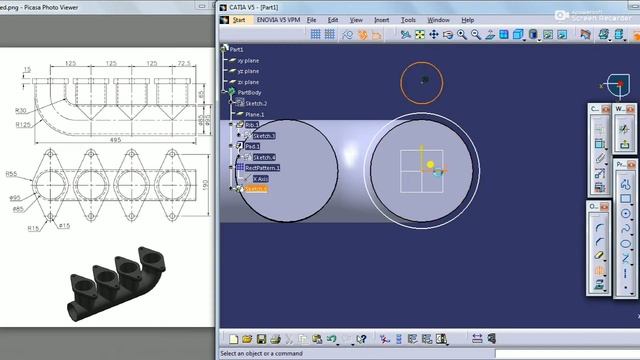The image size is (640, 360).
Task: Open the Insert menu
Action: [382, 20]
